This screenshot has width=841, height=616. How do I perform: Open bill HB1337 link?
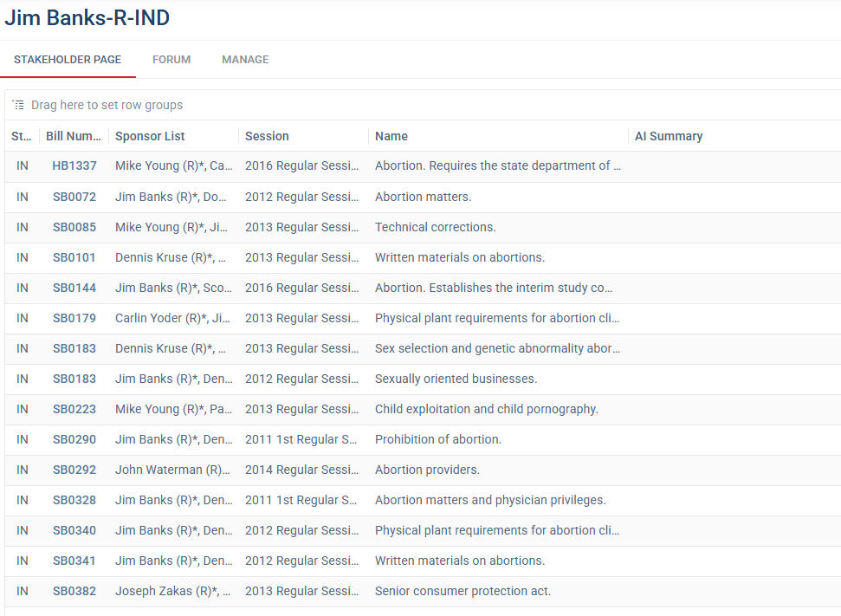74,166
